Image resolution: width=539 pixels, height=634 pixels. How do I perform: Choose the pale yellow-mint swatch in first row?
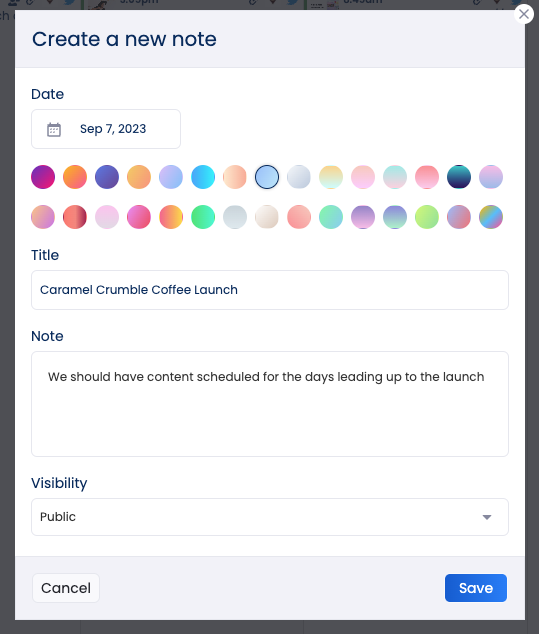tap(331, 177)
